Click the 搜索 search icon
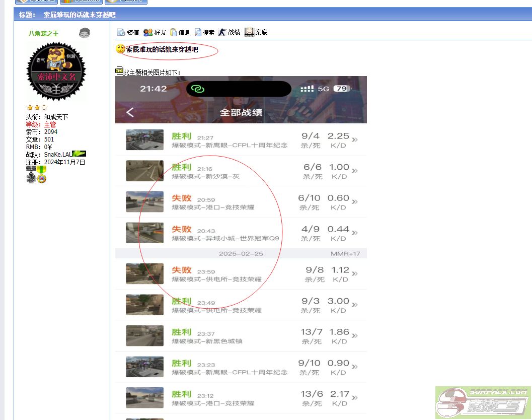Viewport: 532px width, 420px height. pyautogui.click(x=198, y=32)
